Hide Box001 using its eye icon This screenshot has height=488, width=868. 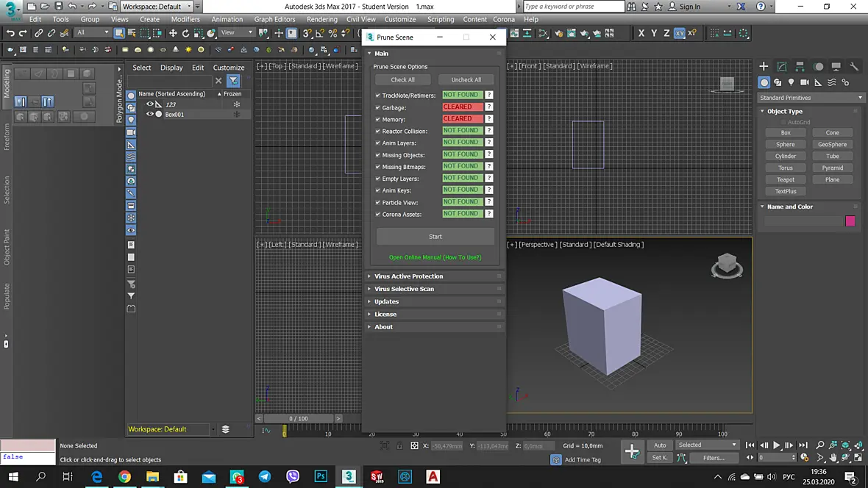(149, 114)
